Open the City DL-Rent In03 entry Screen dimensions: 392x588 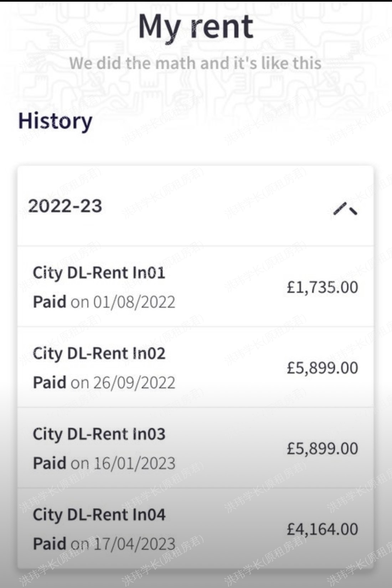[99, 434]
